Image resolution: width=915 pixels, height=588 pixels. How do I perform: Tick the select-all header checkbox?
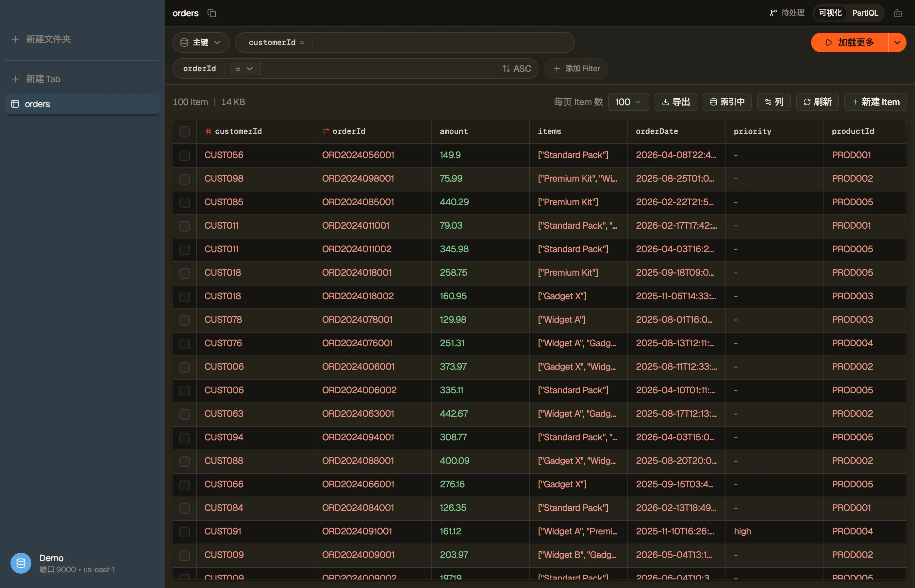(184, 131)
